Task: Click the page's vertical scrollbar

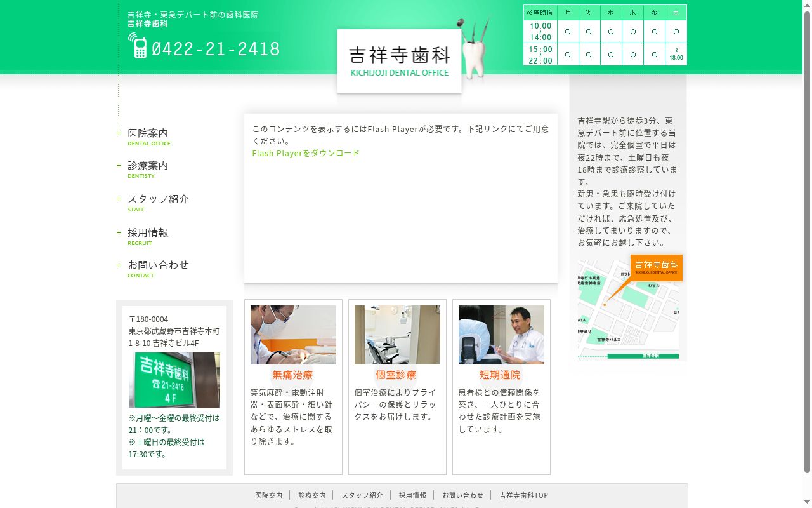Action: [807, 254]
